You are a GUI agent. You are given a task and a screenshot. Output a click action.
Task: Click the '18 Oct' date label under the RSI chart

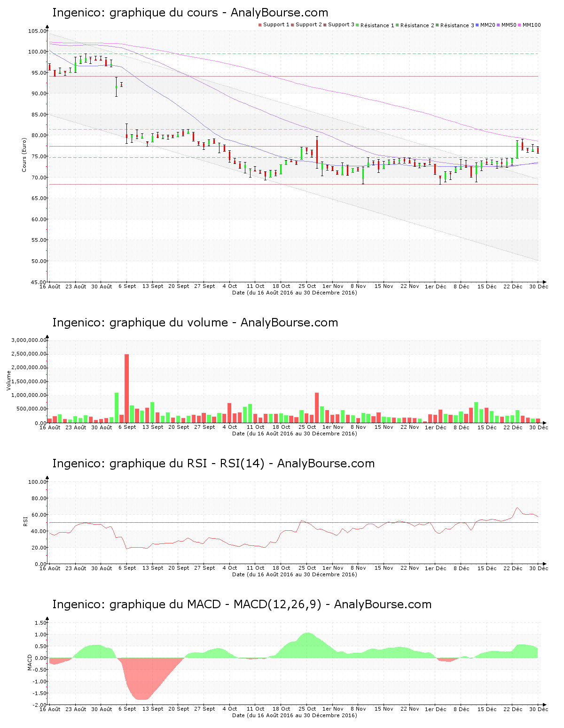pyautogui.click(x=282, y=568)
